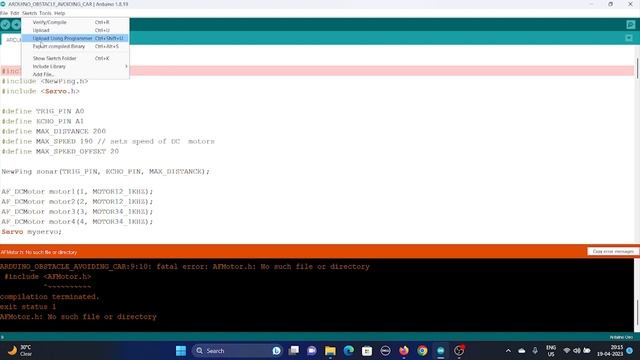
Task: Open the weather widget showing 30°C
Action: [20, 351]
